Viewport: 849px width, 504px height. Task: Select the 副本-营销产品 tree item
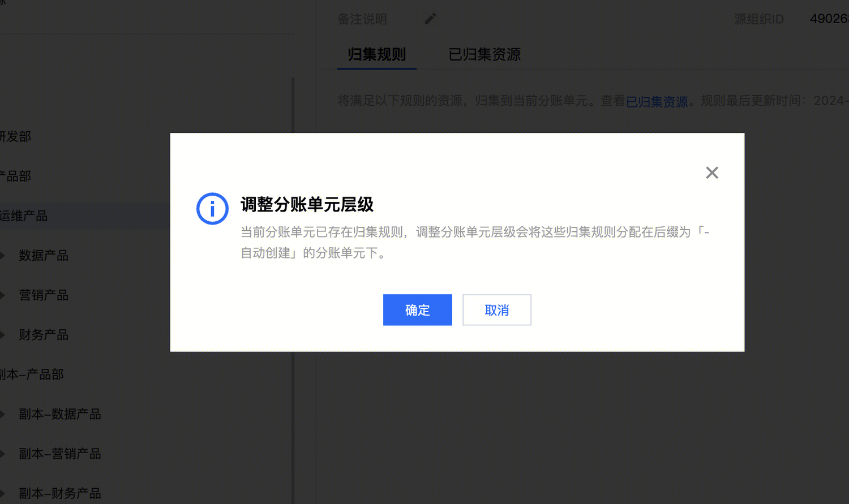(60, 454)
